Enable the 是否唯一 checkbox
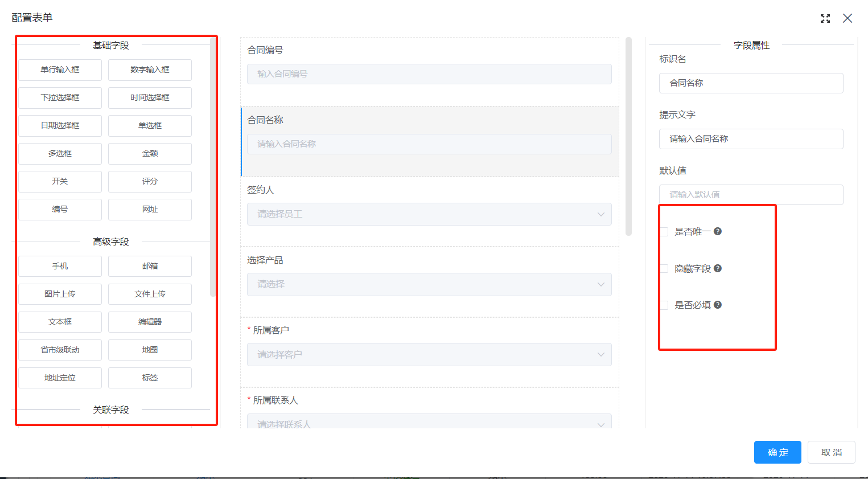Viewport: 868px width, 479px height. pyautogui.click(x=664, y=232)
